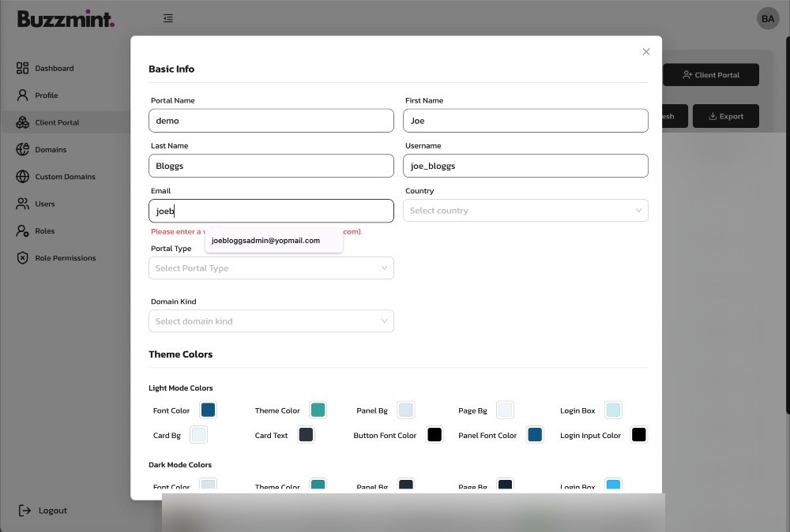Open the Login Input Color swatch

638,435
